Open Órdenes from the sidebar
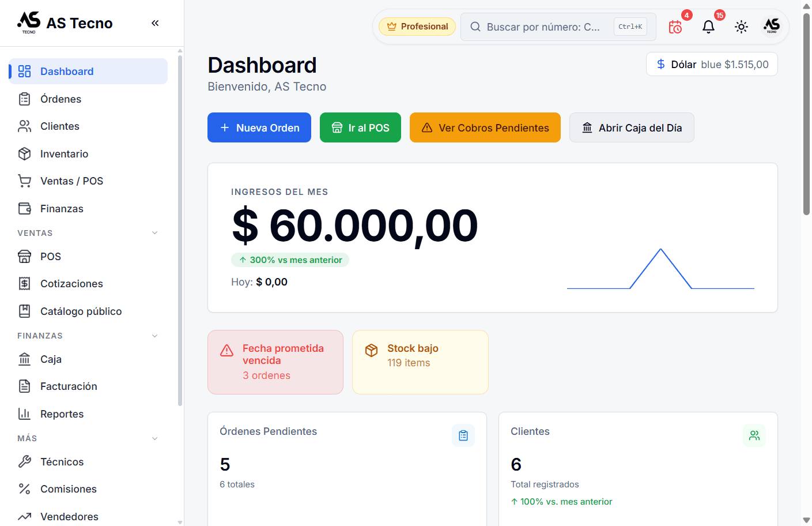 pyautogui.click(x=88, y=99)
